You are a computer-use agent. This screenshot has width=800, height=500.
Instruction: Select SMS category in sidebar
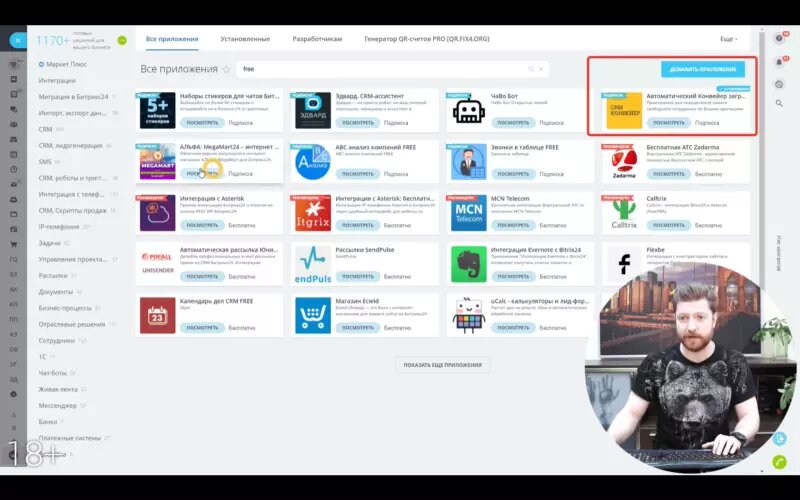(45, 162)
